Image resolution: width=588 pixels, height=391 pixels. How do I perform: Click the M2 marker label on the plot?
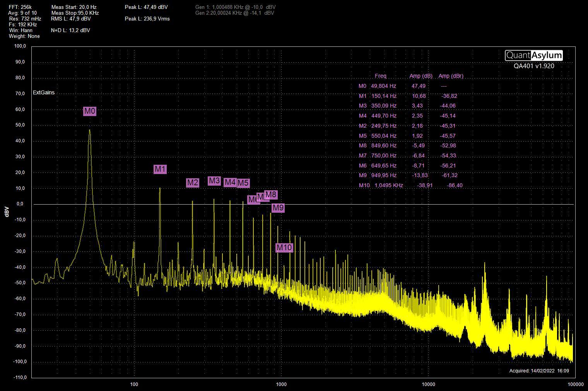click(x=192, y=183)
